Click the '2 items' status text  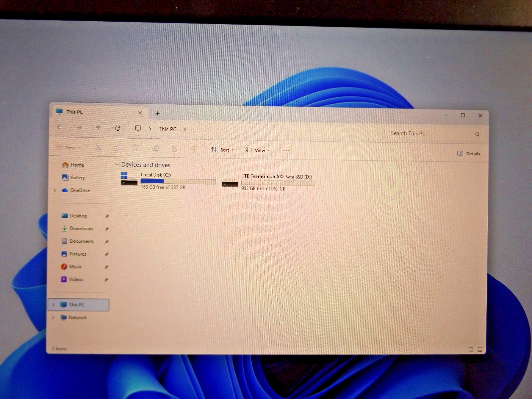[60, 348]
